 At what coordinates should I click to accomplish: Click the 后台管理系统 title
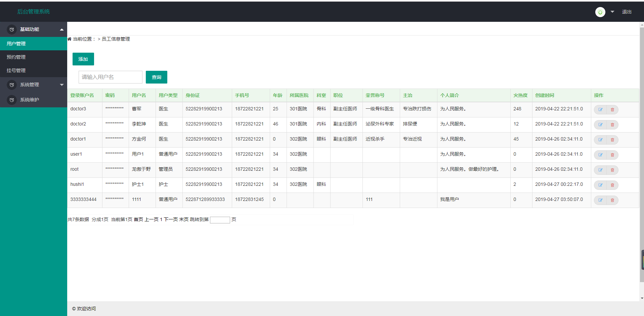(x=34, y=12)
